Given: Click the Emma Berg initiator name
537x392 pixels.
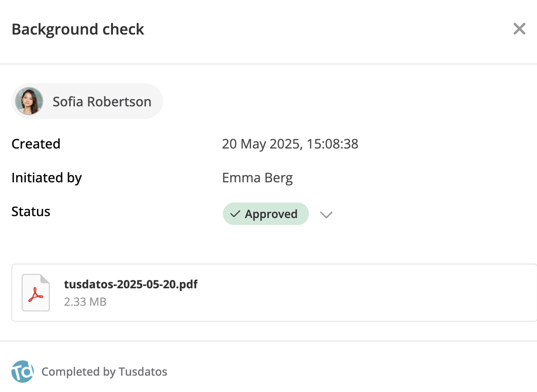Looking at the screenshot, I should pyautogui.click(x=257, y=178).
